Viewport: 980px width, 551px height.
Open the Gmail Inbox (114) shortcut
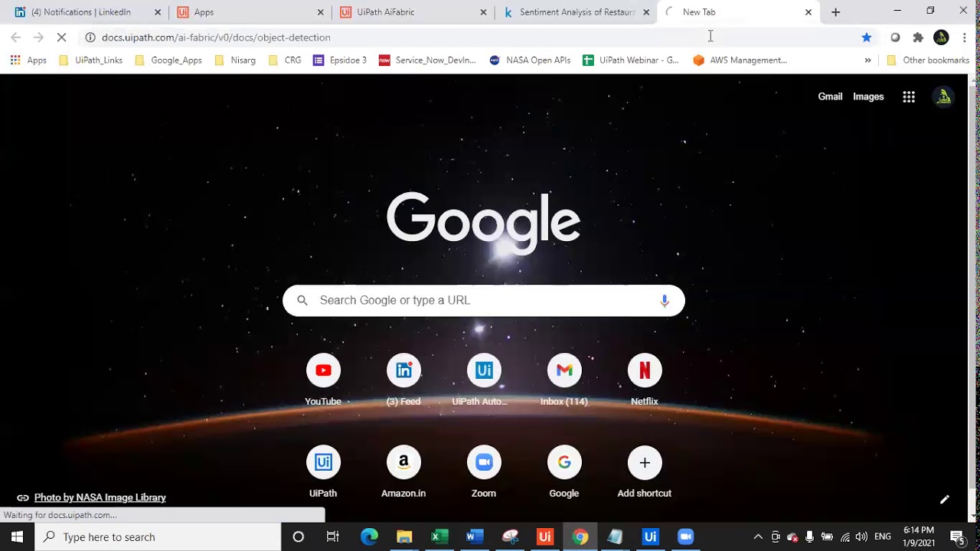click(x=564, y=380)
